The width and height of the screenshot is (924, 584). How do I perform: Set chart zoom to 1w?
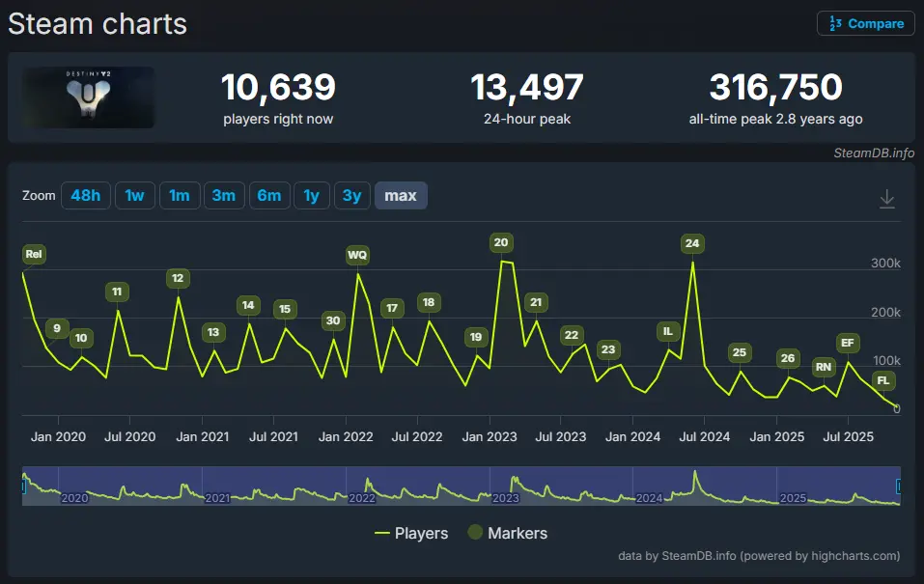[x=135, y=196]
